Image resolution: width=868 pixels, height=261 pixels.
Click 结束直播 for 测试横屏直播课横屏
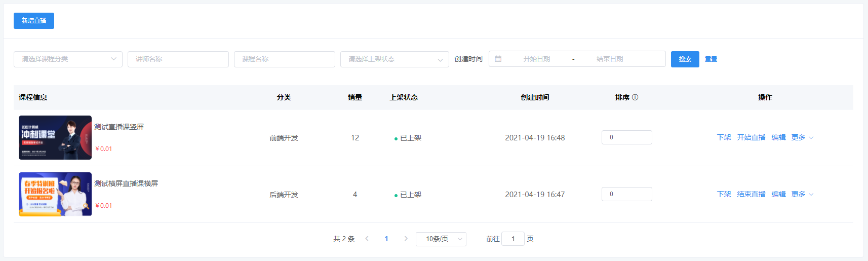[x=751, y=194]
